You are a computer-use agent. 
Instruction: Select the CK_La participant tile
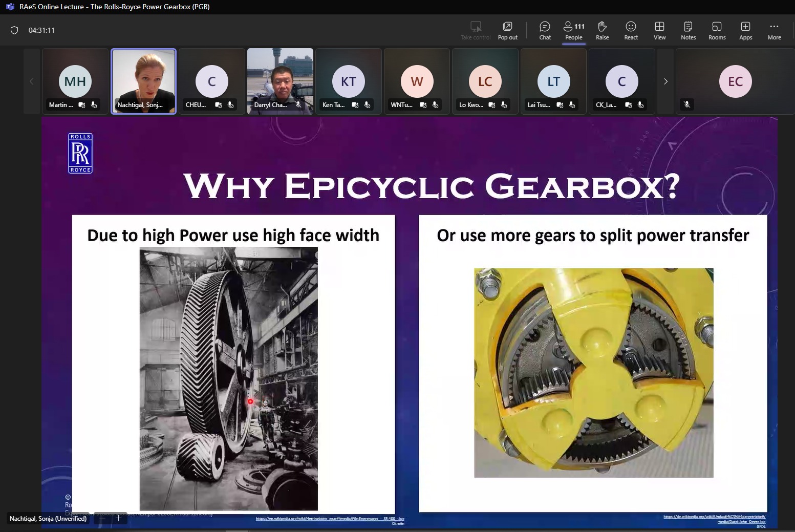coord(622,81)
